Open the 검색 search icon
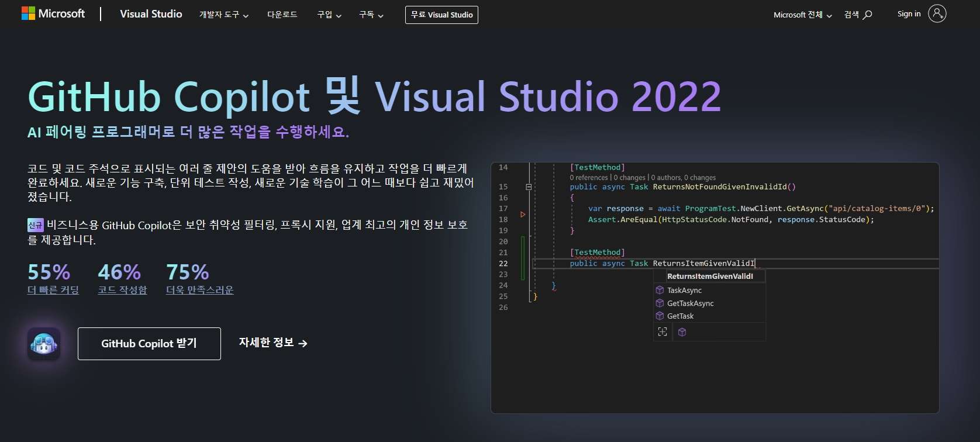980x442 pixels. pos(858,15)
